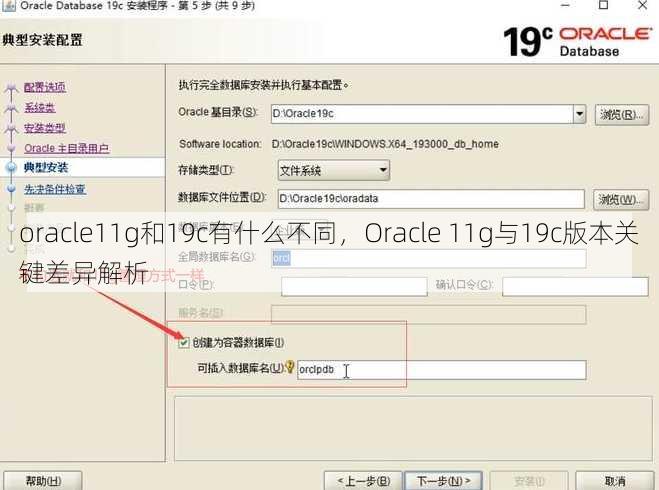This screenshot has width=659, height=490.
Task: Open the 存储类型 文件系统 dropdown
Action: click(x=334, y=170)
